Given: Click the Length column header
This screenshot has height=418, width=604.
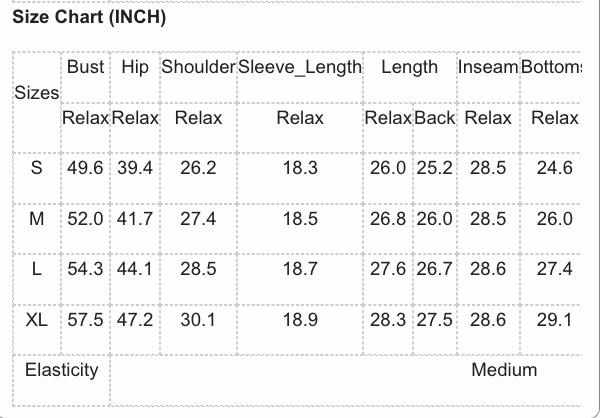Looking at the screenshot, I should click(409, 67).
